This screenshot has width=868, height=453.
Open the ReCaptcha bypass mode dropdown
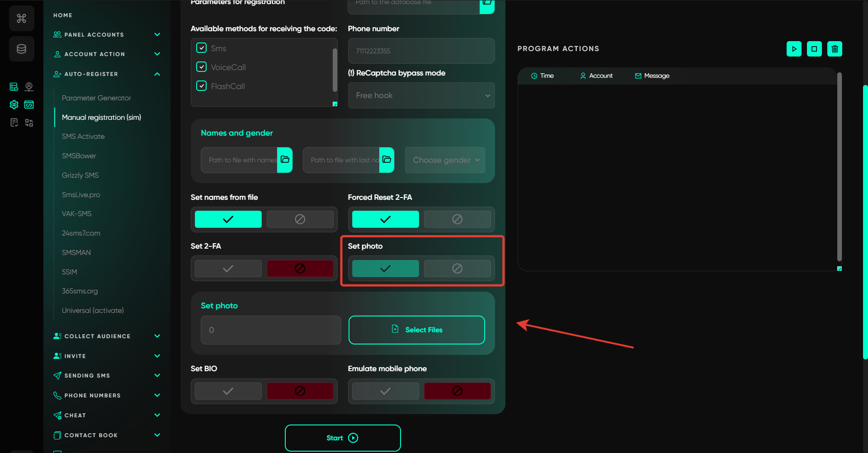click(421, 95)
